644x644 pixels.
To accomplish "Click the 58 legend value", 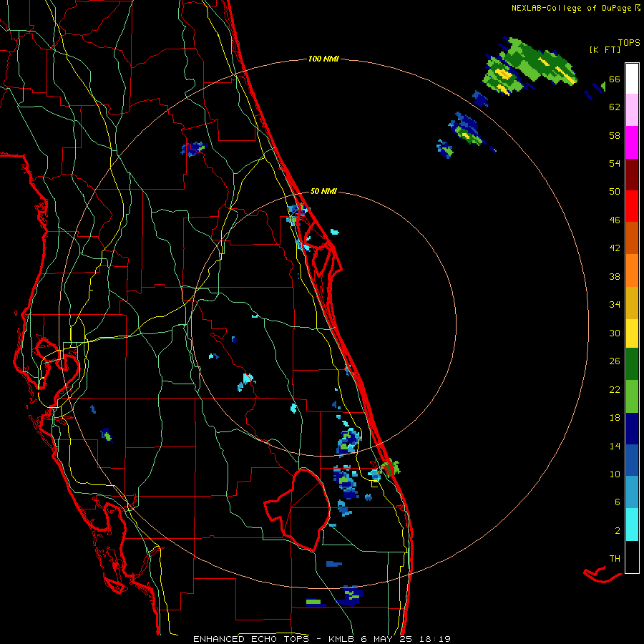I will coord(615,135).
